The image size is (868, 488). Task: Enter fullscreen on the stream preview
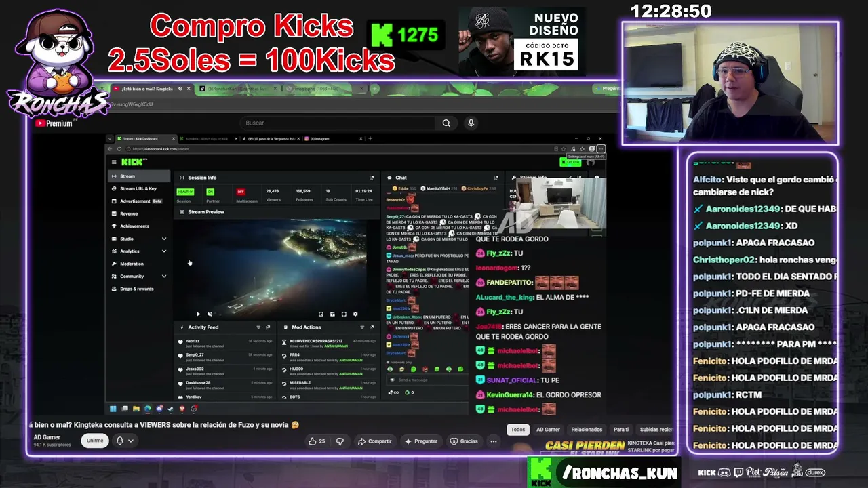[x=344, y=314]
